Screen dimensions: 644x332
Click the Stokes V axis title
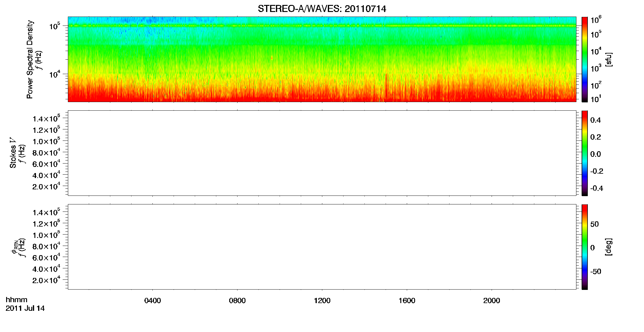coord(13,153)
